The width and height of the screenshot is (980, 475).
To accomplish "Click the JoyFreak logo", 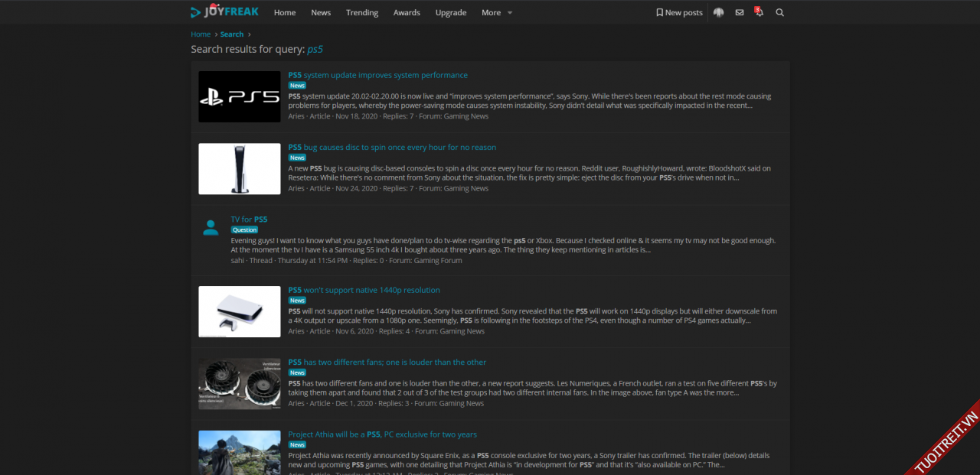I will point(224,12).
